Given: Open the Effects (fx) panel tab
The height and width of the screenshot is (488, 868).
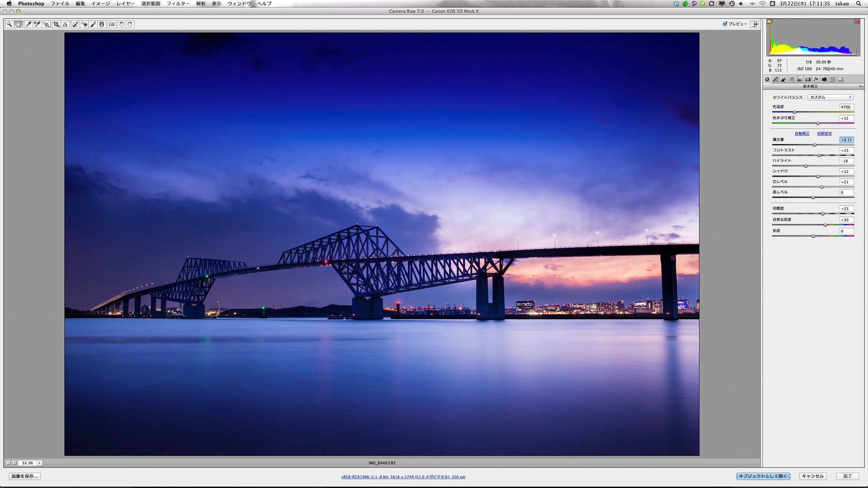Looking at the screenshot, I should coord(816,79).
